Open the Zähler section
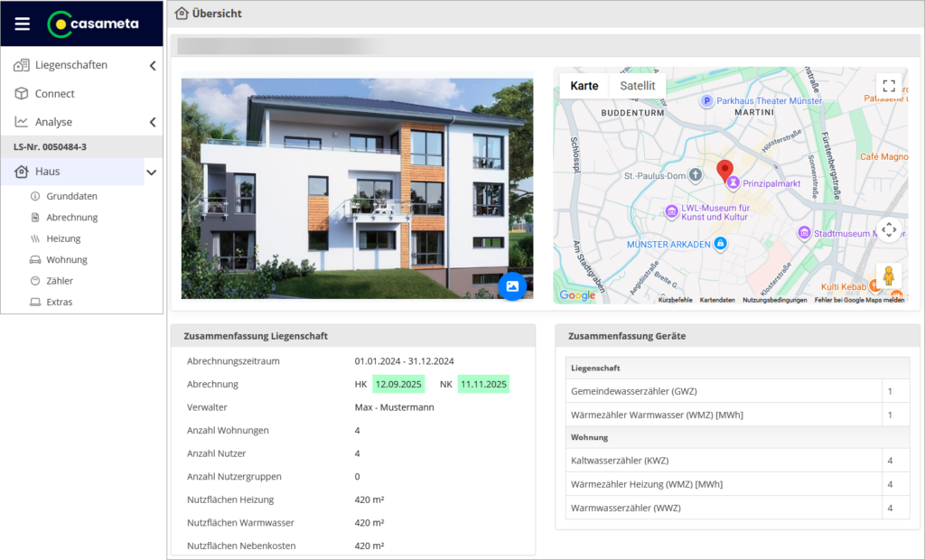 (x=60, y=281)
